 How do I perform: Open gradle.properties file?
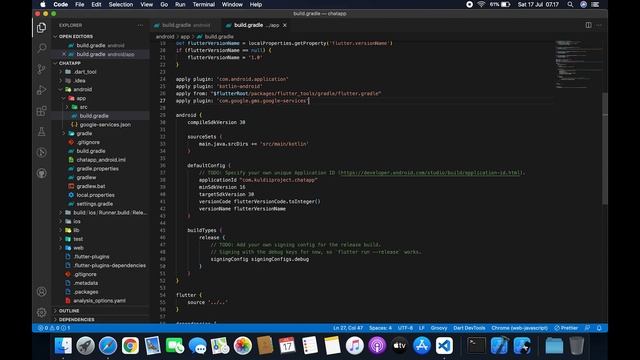pyautogui.click(x=98, y=169)
